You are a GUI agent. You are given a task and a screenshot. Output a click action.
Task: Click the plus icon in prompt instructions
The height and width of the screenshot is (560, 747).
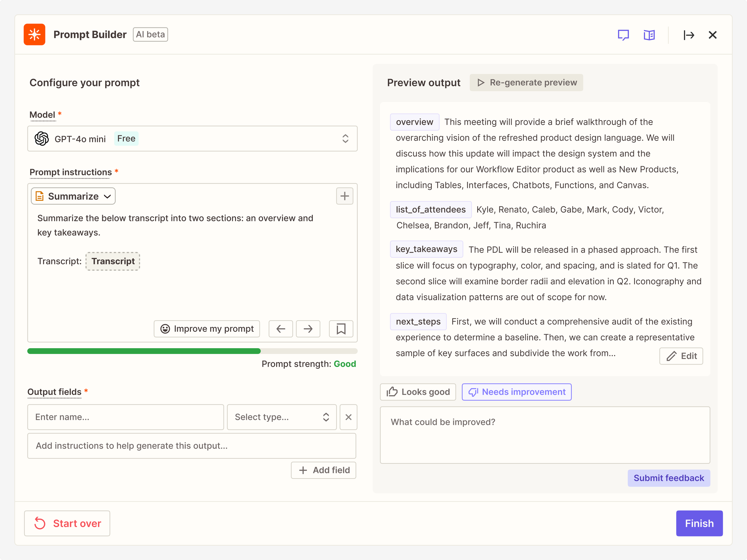tap(345, 196)
